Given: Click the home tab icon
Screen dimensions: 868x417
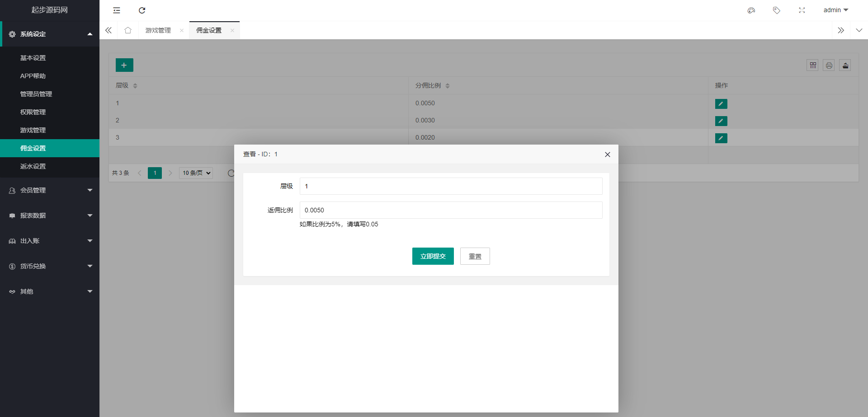Looking at the screenshot, I should 128,30.
